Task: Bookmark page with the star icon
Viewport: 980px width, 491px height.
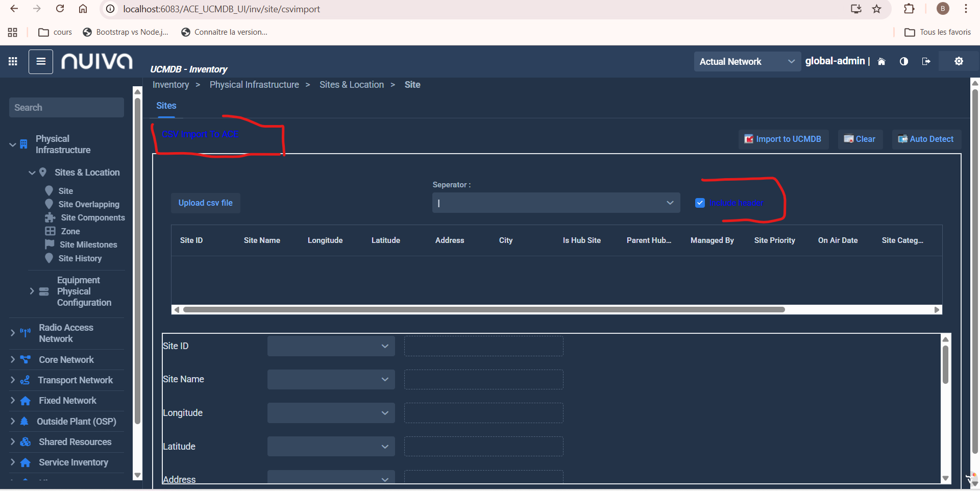Action: tap(877, 9)
